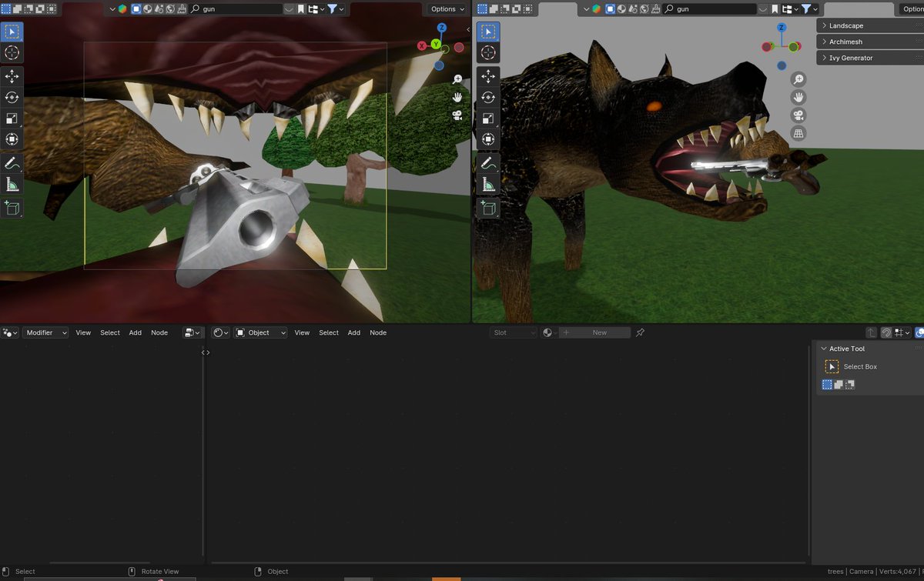Enable Set selection mode in right header
Screen dimensions: 924x581
coord(482,9)
